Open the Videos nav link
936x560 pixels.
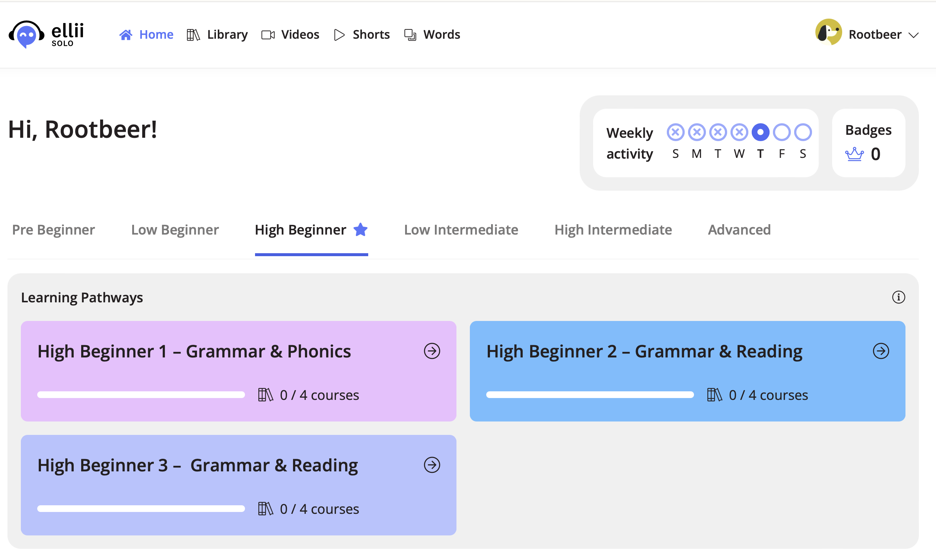[290, 35]
